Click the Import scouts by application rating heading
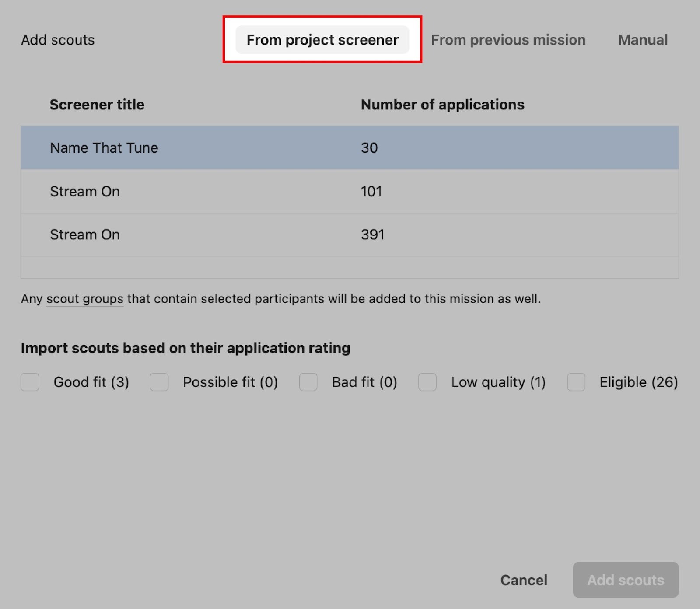The height and width of the screenshot is (609, 700). pos(185,348)
